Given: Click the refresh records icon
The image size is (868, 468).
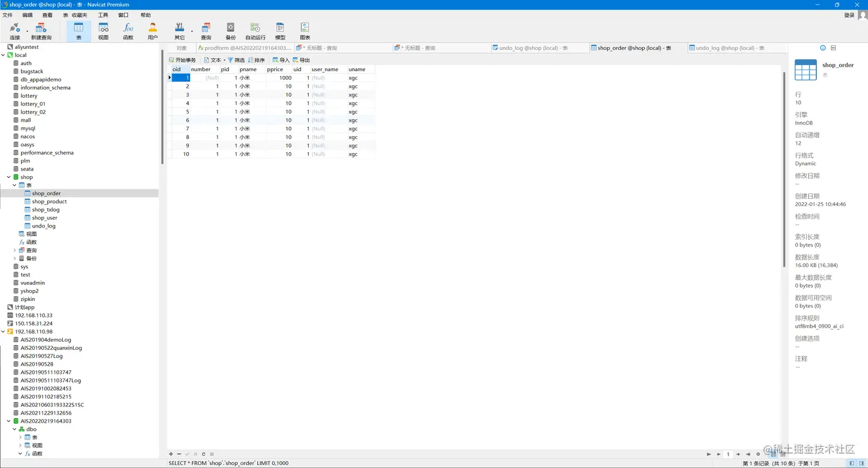Looking at the screenshot, I should click(204, 454).
